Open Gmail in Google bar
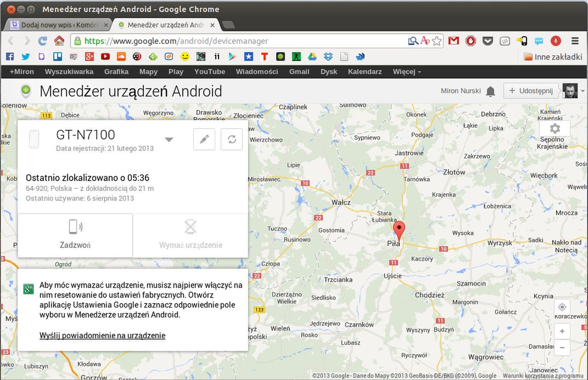The image size is (588, 380). (x=299, y=71)
